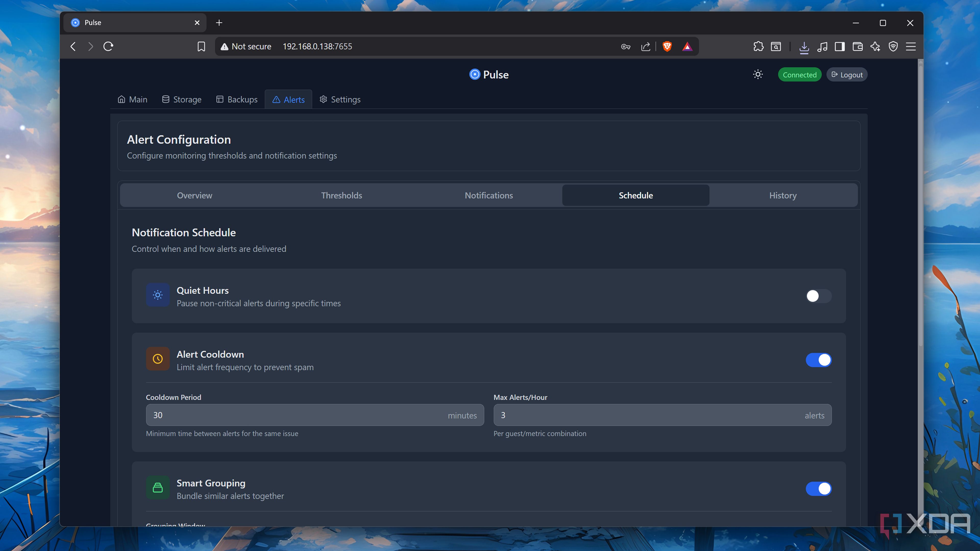Screen dimensions: 980x551
Task: Disable the Smart Grouping toggle
Action: point(818,489)
